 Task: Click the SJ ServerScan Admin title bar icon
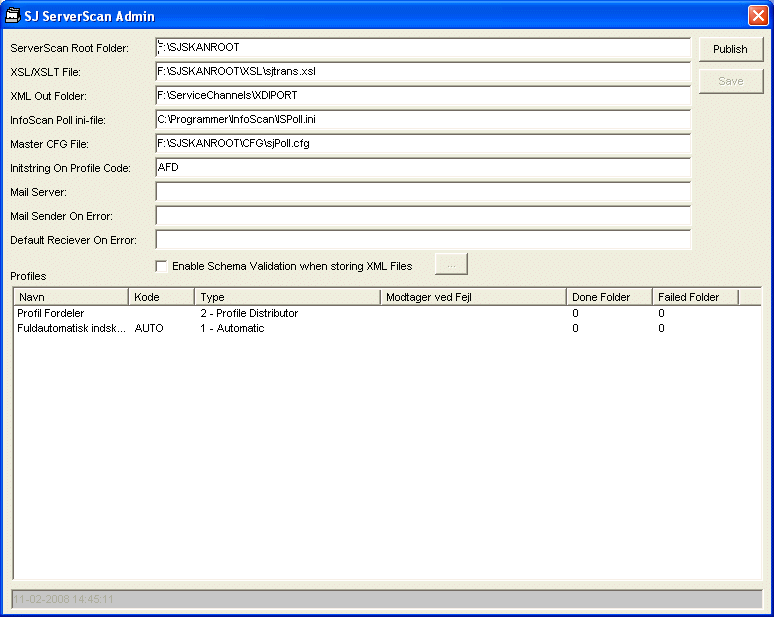pyautogui.click(x=12, y=16)
